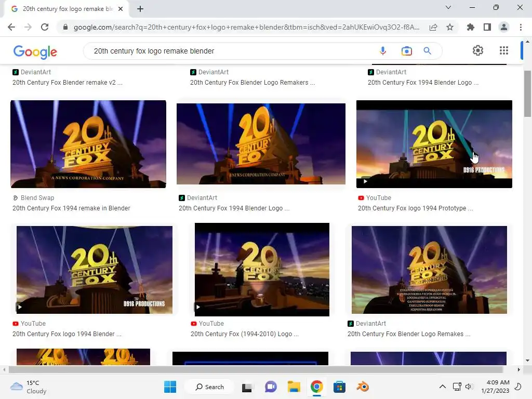This screenshot has height=399, width=532.
Task: Show hidden system tray icons
Action: pyautogui.click(x=443, y=387)
